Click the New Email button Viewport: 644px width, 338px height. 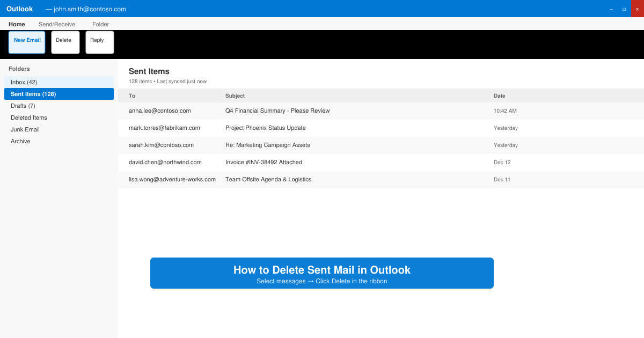coord(27,42)
